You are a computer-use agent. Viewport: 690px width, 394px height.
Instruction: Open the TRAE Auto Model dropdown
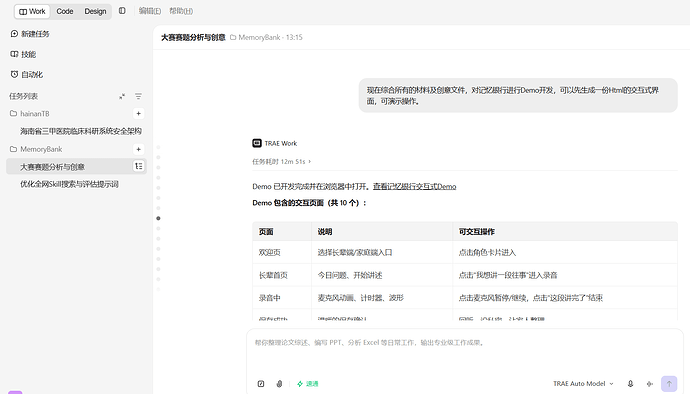(583, 384)
